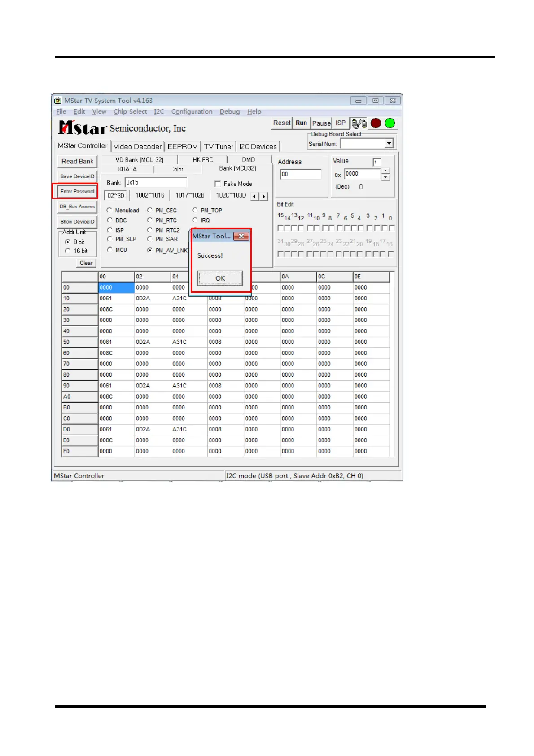Click the Read Bank button
534x756 pixels.
(x=78, y=162)
